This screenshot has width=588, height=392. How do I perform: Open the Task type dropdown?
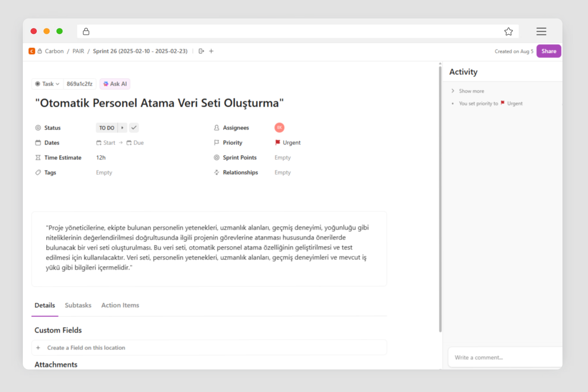(47, 84)
